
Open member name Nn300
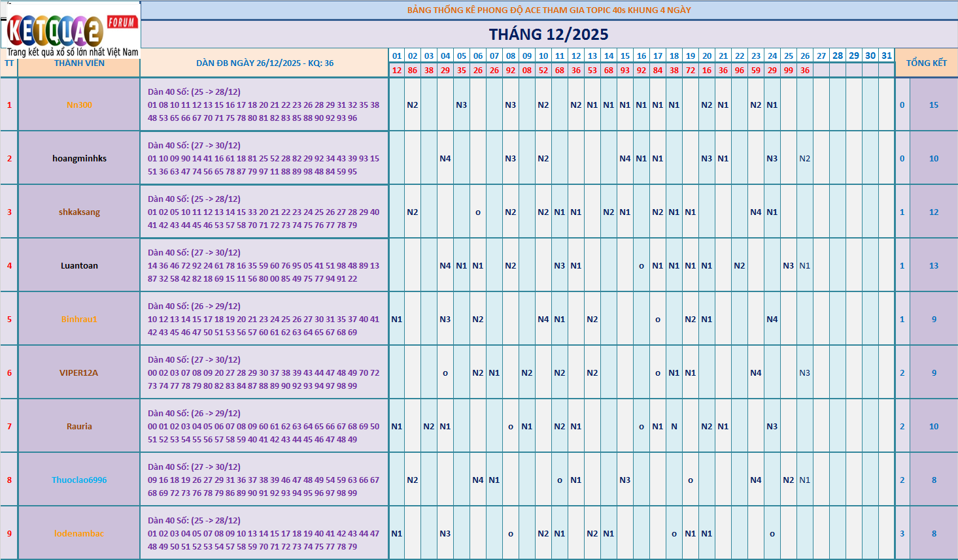(x=79, y=105)
